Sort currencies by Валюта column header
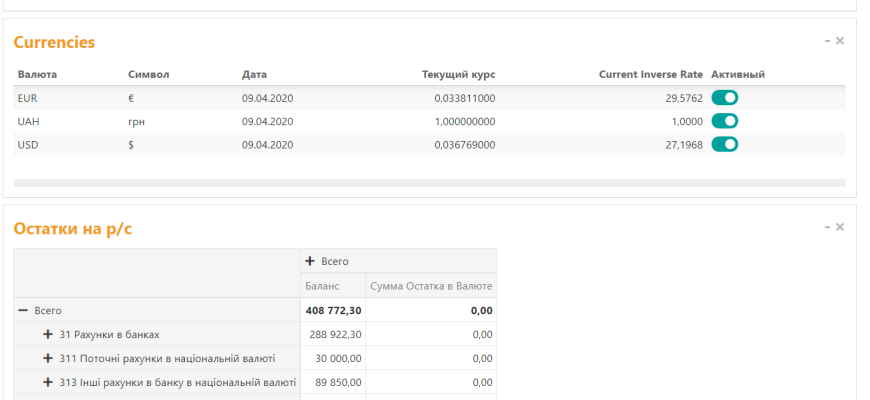 pyautogui.click(x=37, y=74)
